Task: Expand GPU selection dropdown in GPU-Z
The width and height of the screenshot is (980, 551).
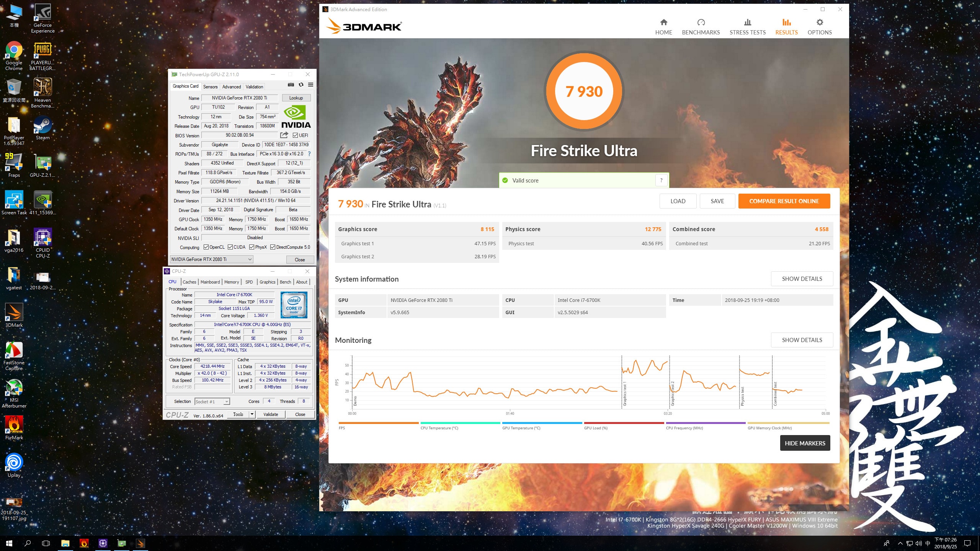Action: click(x=250, y=259)
